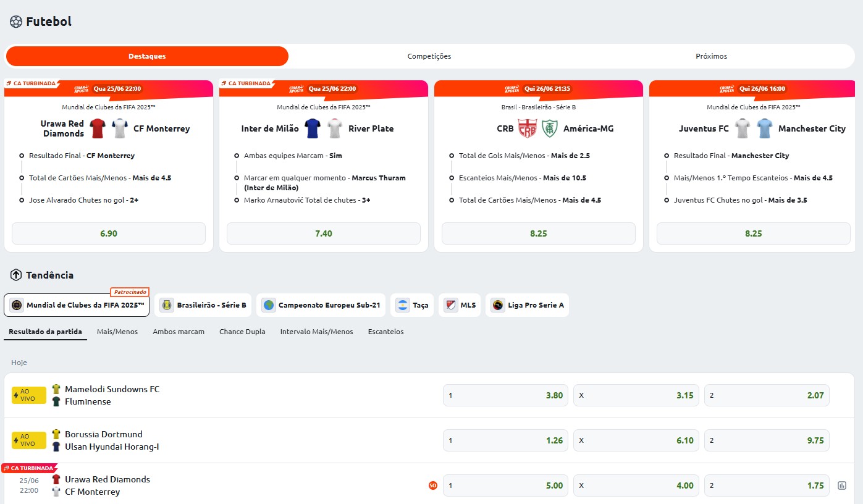This screenshot has width=863, height=504.
Task: Select the Liga Pro Serie A chip
Action: (x=527, y=305)
